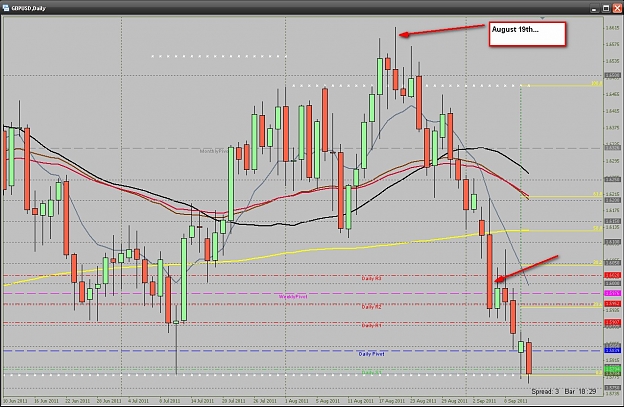Click the chart shift triangle marker at top

pyautogui.click(x=542, y=18)
